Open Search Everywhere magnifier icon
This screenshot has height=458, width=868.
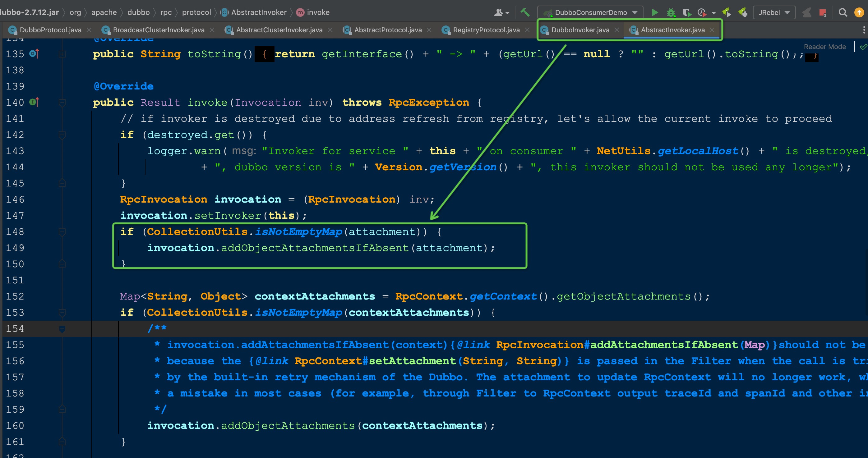[x=843, y=13]
